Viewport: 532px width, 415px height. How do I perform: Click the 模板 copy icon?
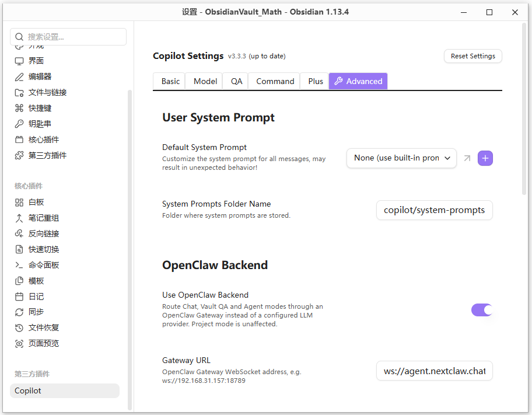point(19,281)
